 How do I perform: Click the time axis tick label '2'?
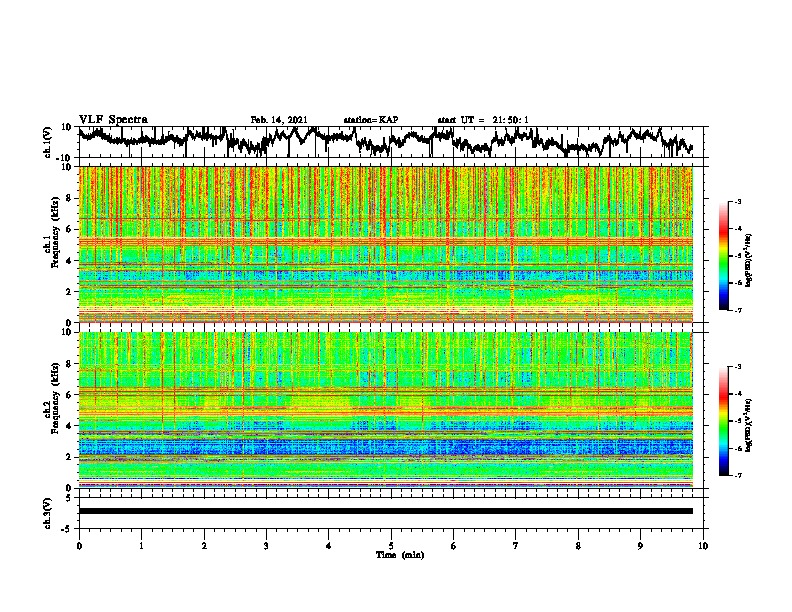click(204, 546)
